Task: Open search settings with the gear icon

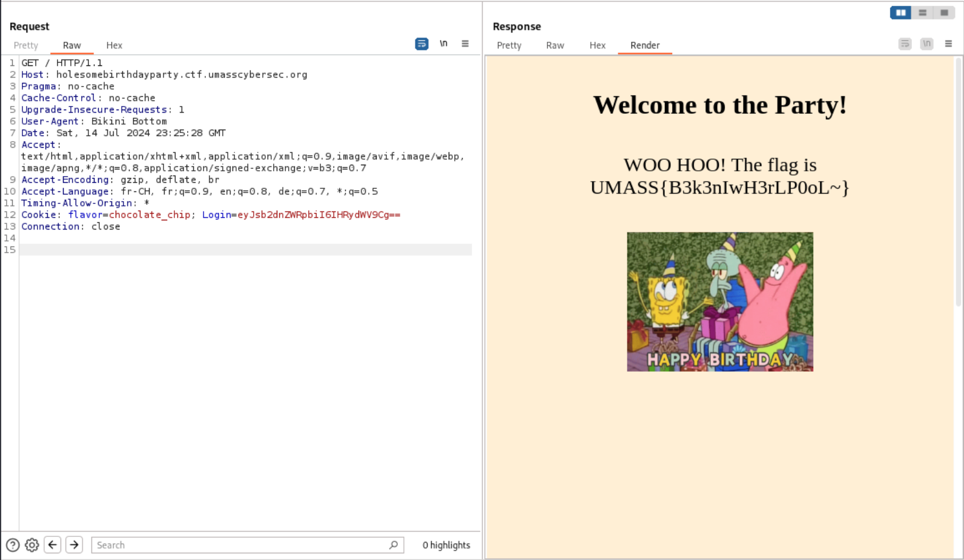Action: (x=32, y=545)
